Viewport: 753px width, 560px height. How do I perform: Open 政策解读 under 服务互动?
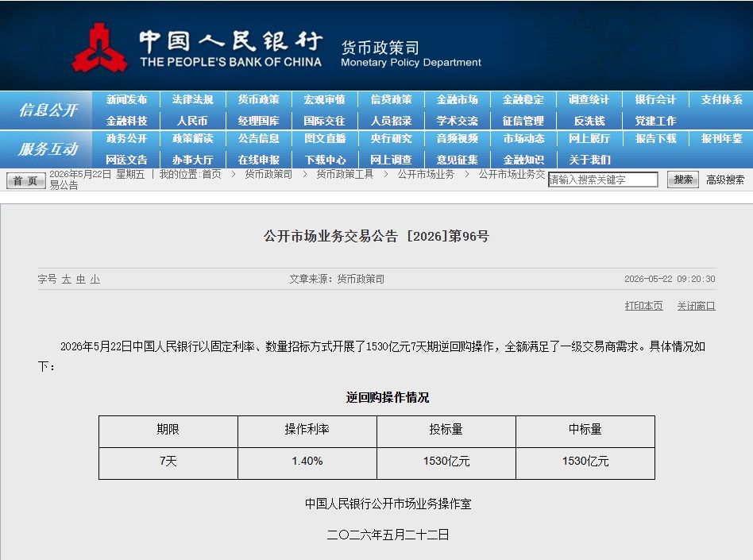coord(192,138)
